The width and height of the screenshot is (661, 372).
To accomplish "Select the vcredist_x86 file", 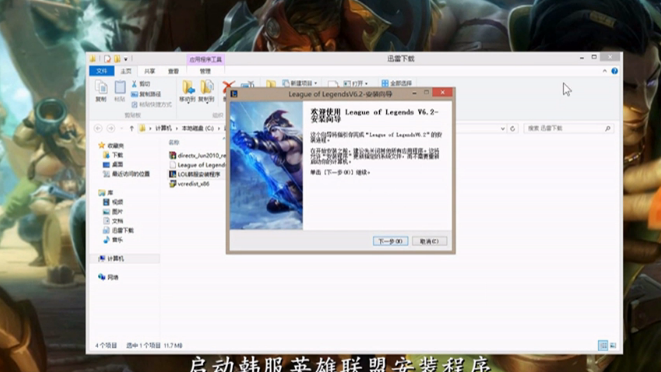I will tap(189, 184).
